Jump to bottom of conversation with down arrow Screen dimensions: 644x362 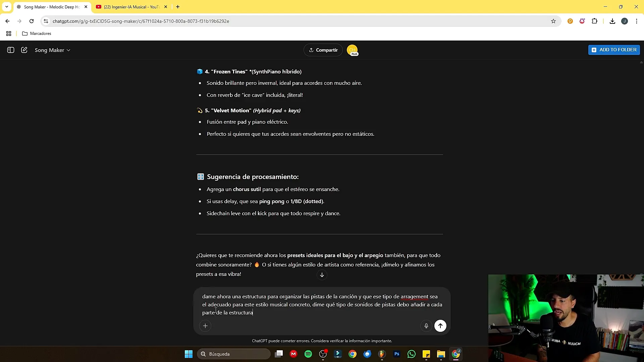(x=322, y=275)
